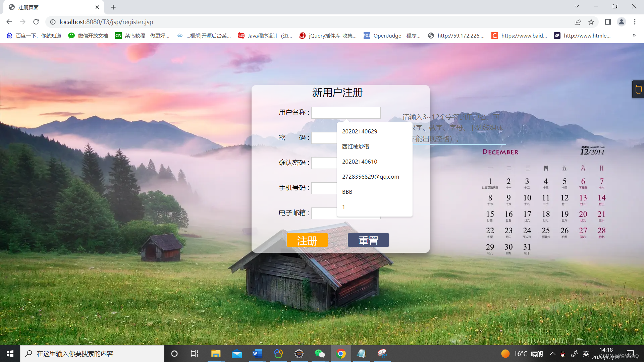
Task: Click the floating sidebar widget on the right edge
Action: [x=638, y=89]
